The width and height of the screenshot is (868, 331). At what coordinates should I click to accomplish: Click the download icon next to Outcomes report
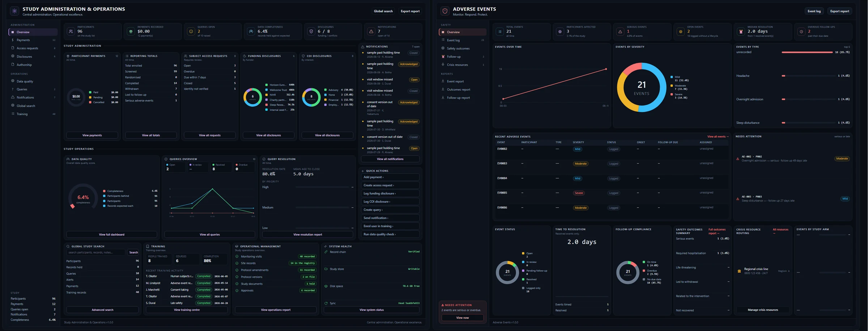pyautogui.click(x=443, y=89)
